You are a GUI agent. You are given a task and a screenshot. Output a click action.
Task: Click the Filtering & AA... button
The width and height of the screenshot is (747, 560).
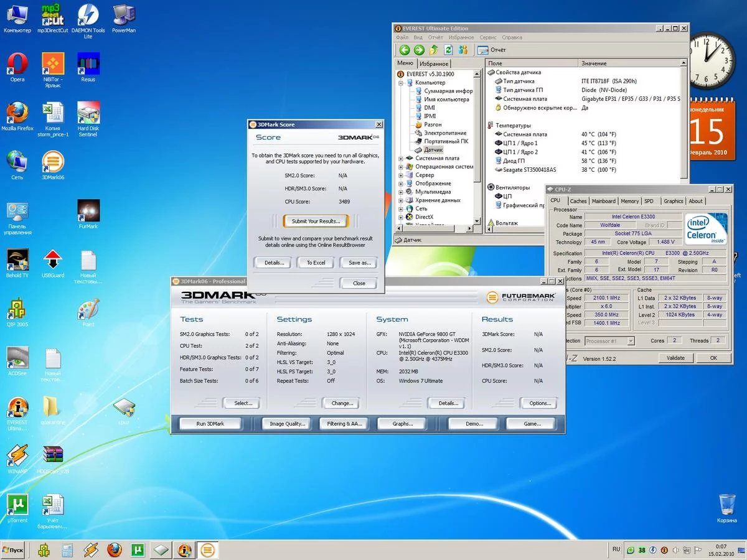[344, 424]
